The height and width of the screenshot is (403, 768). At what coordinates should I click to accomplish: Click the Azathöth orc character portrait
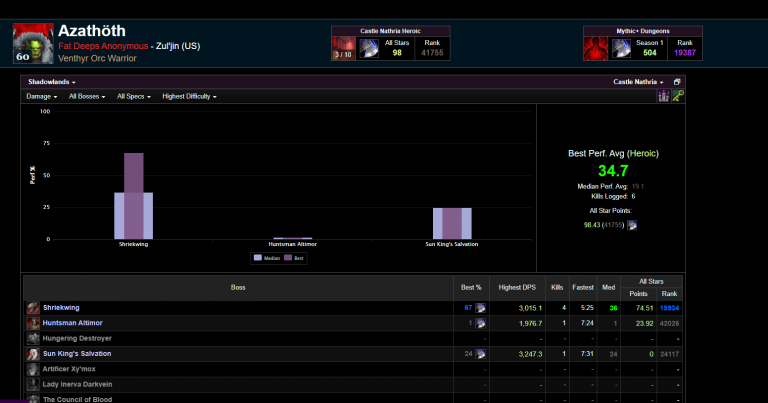click(32, 44)
